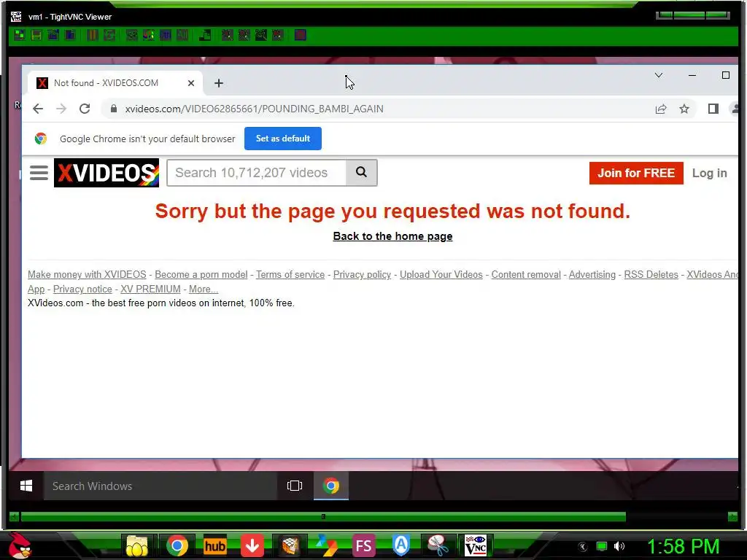
Task: Open the folder with eggs taskbar icon
Action: (x=137, y=545)
